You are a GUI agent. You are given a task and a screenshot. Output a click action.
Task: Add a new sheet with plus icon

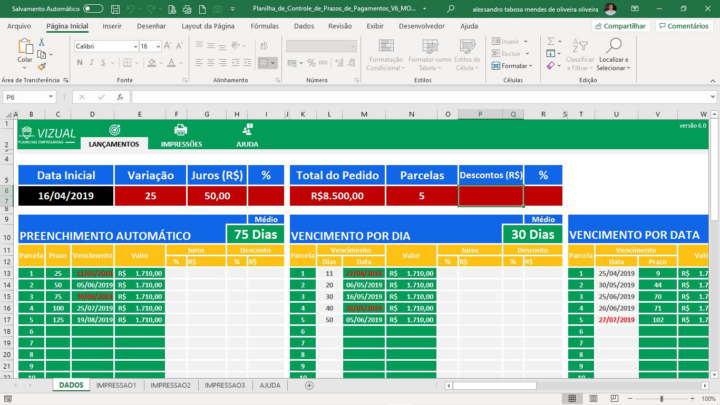[x=309, y=385]
